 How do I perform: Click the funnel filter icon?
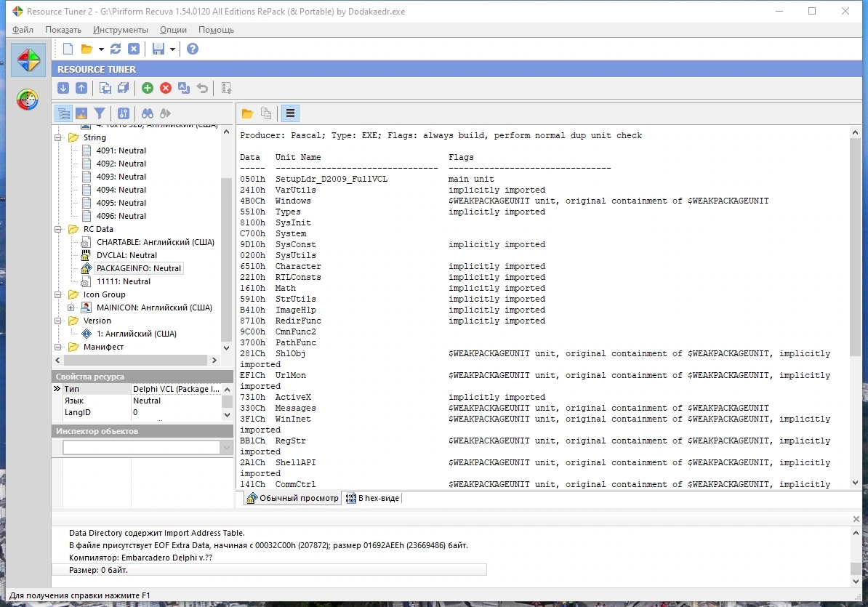pos(100,113)
